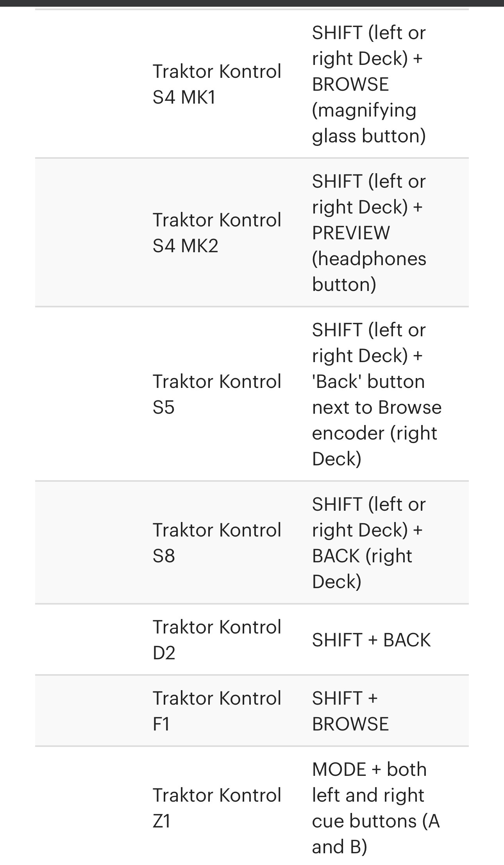The width and height of the screenshot is (504, 865).
Task: Click "'Back' button" text in the S5 row
Action: pyautogui.click(x=368, y=382)
